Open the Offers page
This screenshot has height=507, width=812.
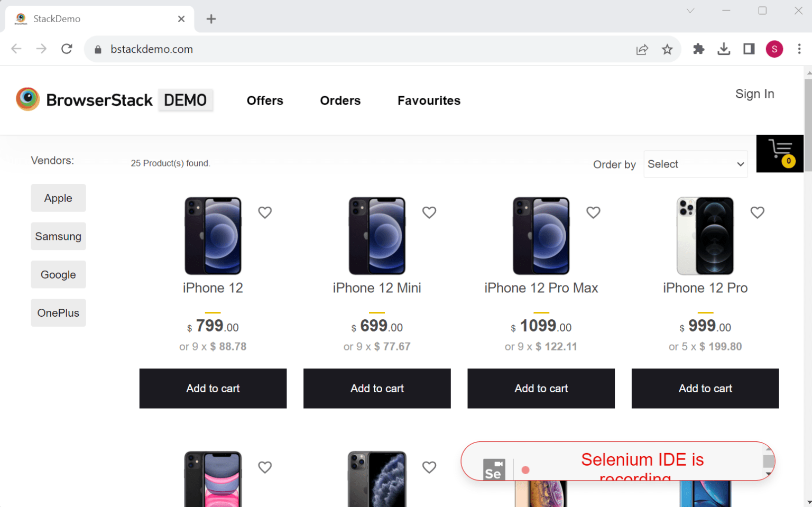tap(265, 100)
